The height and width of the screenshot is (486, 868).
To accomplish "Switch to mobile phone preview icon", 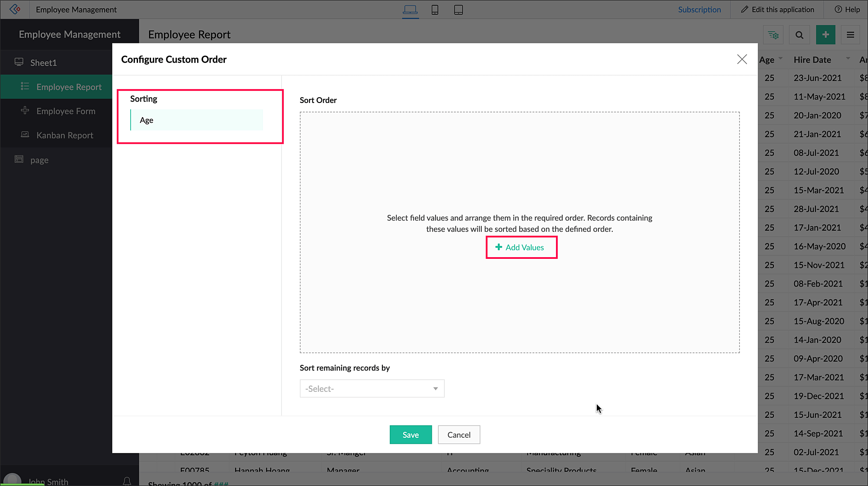I will tap(434, 10).
